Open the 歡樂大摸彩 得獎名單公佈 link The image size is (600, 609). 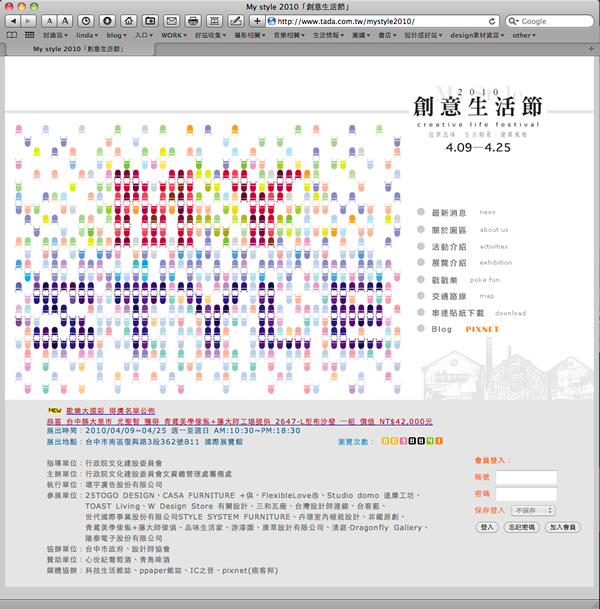(x=111, y=411)
